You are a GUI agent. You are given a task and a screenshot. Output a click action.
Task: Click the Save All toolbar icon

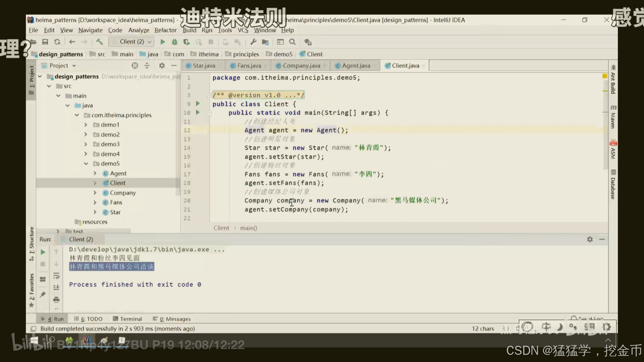tap(45, 42)
